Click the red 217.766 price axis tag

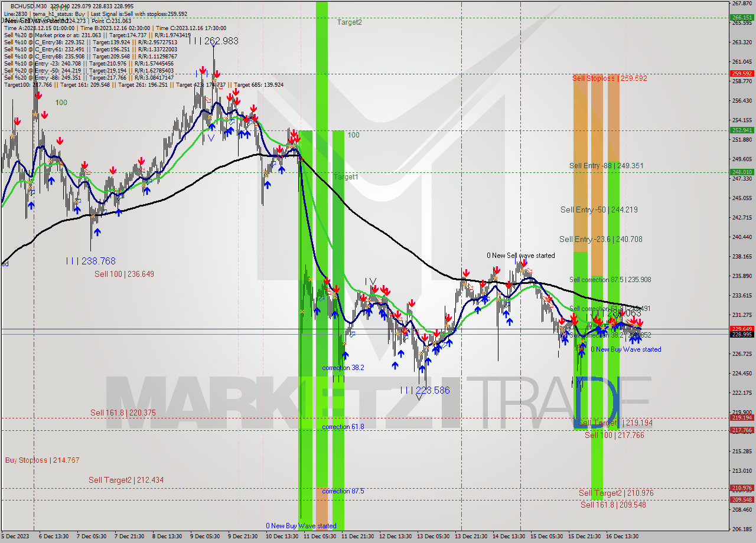click(742, 430)
